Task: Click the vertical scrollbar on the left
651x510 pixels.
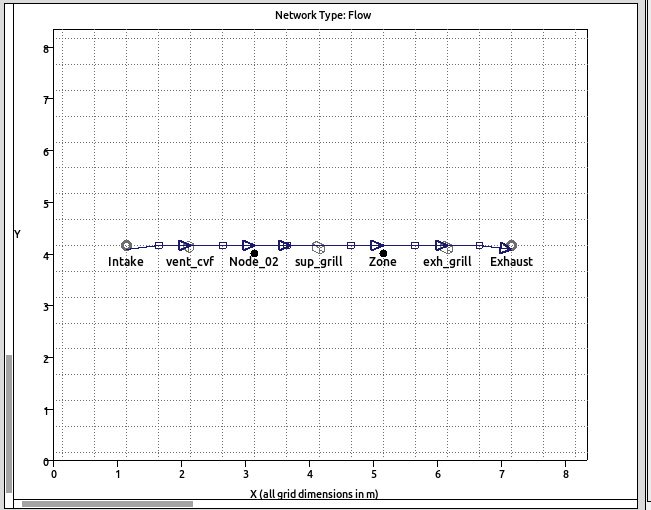Action: click(10, 422)
